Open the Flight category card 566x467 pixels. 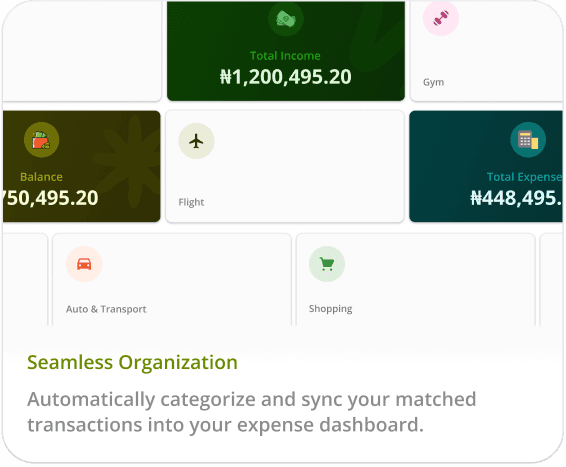(x=285, y=166)
